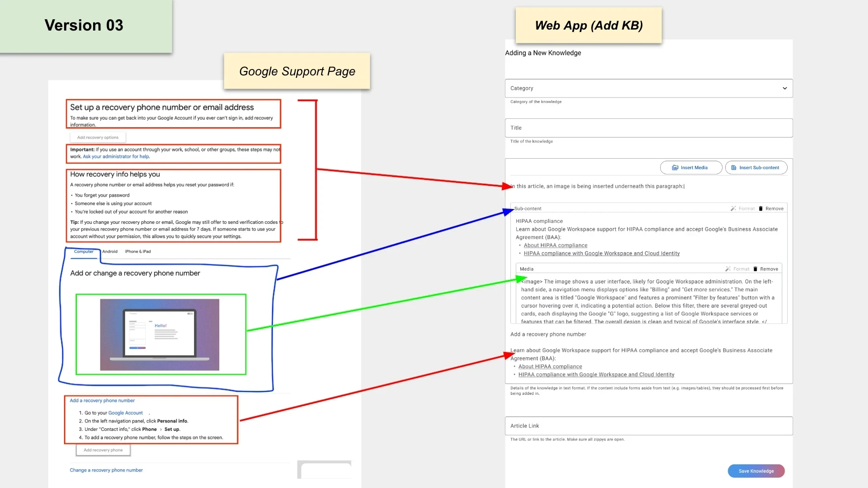
Task: Click the 'HIPAA compliance' heading in Sub-content
Action: (539, 221)
